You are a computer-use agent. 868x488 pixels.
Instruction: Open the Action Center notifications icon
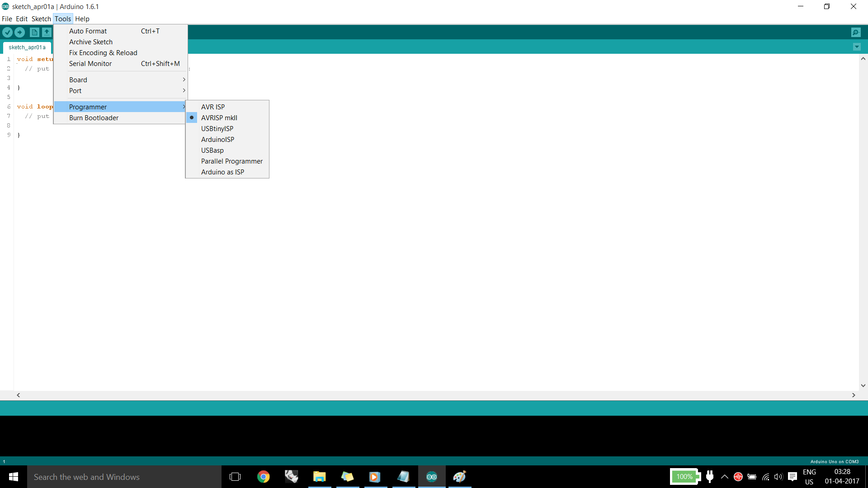point(793,477)
